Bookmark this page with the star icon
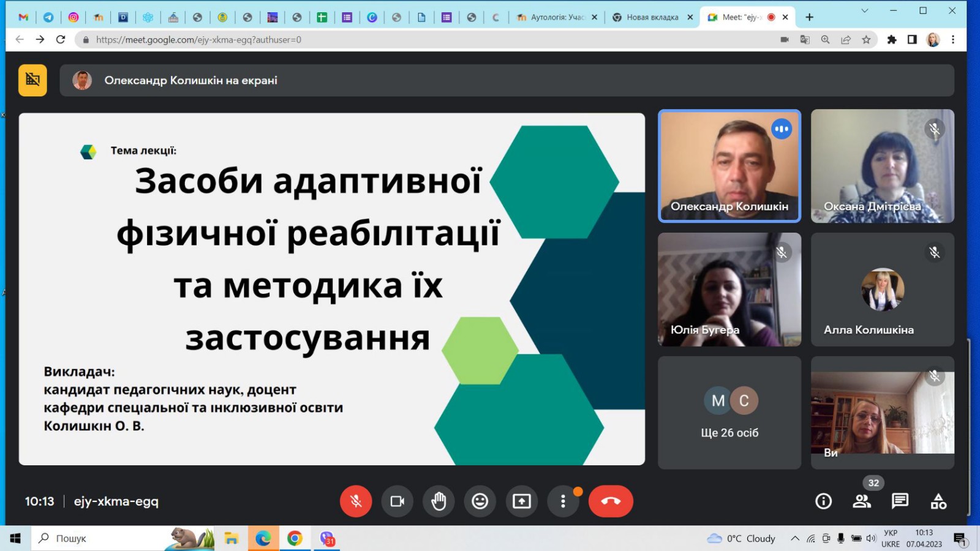The width and height of the screenshot is (980, 551). (x=866, y=40)
